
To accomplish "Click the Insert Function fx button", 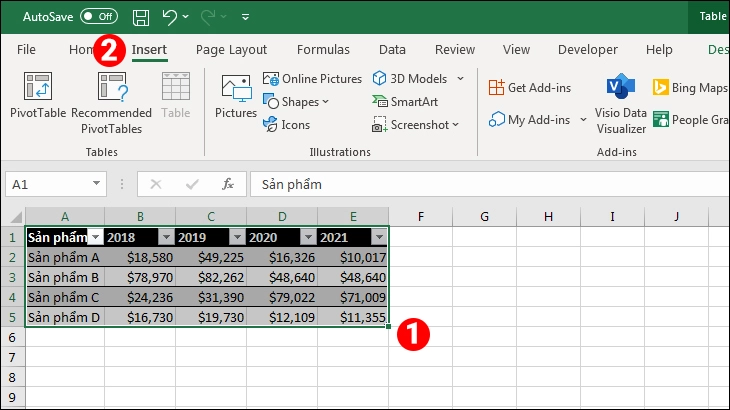I will (228, 184).
